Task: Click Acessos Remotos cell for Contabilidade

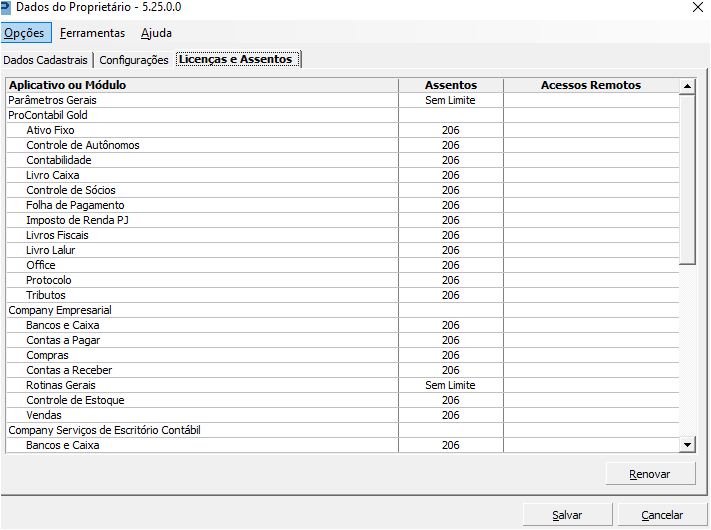Action: 591,160
